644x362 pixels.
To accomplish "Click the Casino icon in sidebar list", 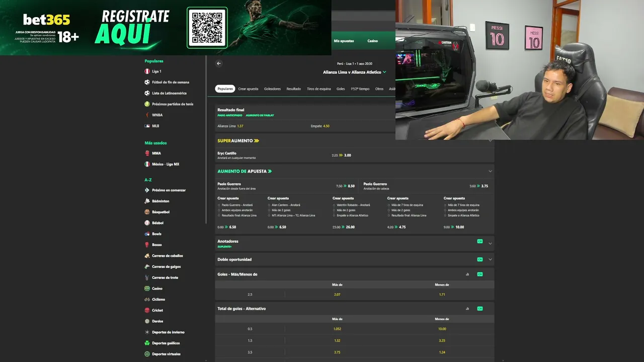I will pyautogui.click(x=147, y=289).
